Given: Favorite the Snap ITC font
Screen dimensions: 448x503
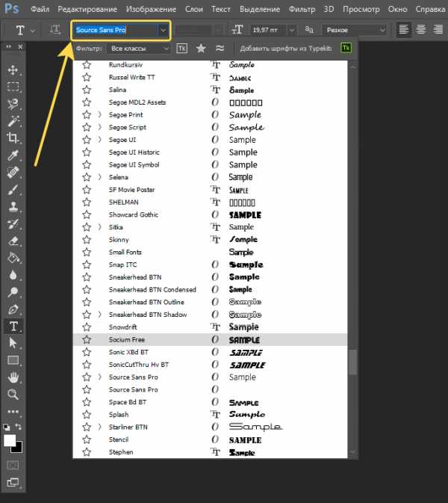Looking at the screenshot, I should [x=87, y=265].
